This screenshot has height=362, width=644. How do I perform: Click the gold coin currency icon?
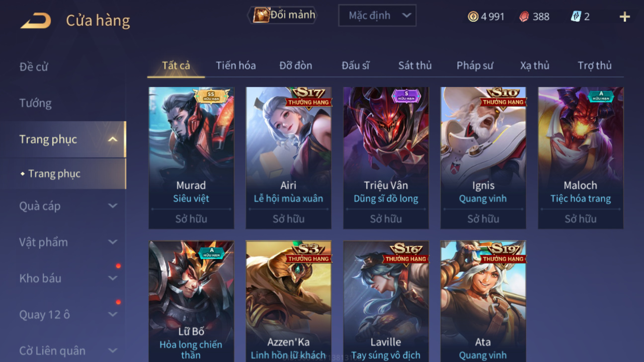(x=473, y=16)
